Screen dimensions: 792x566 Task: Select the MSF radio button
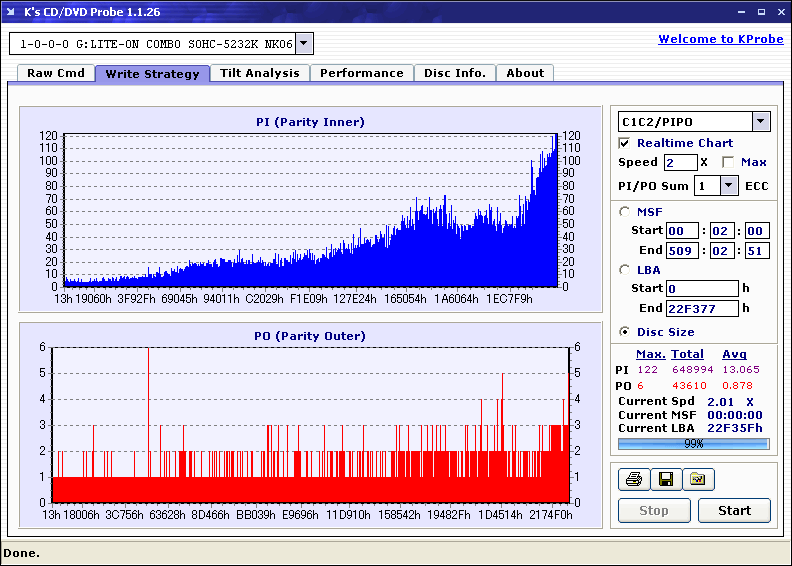625,212
